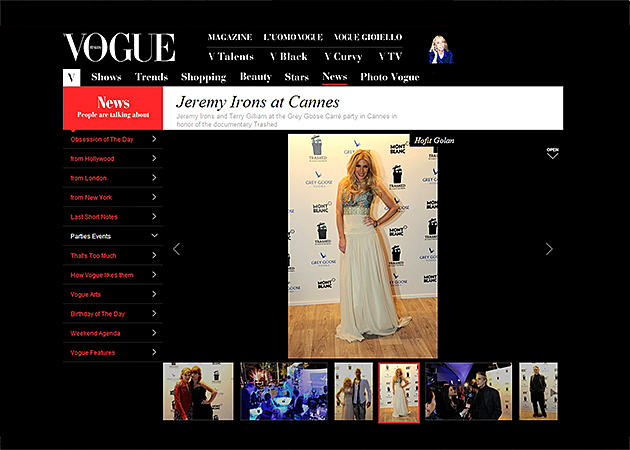Go to previous photo with left arrow
The image size is (630, 450).
(x=177, y=249)
